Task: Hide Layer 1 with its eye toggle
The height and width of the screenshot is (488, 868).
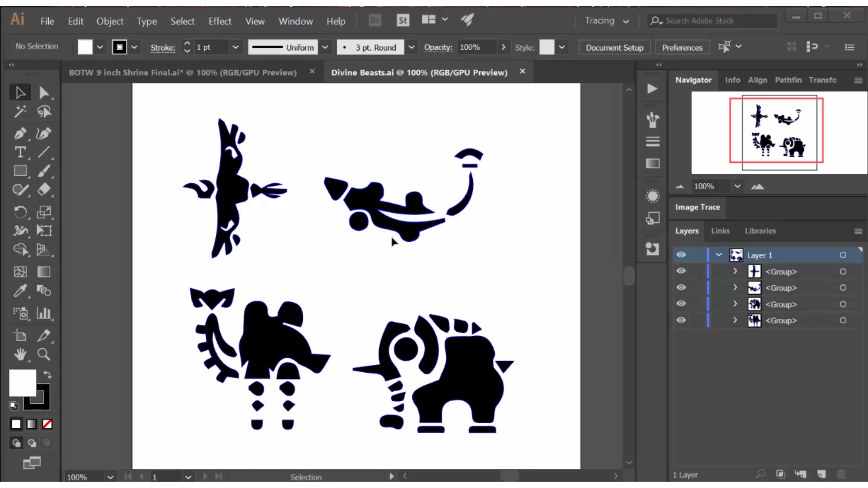Action: click(x=681, y=255)
